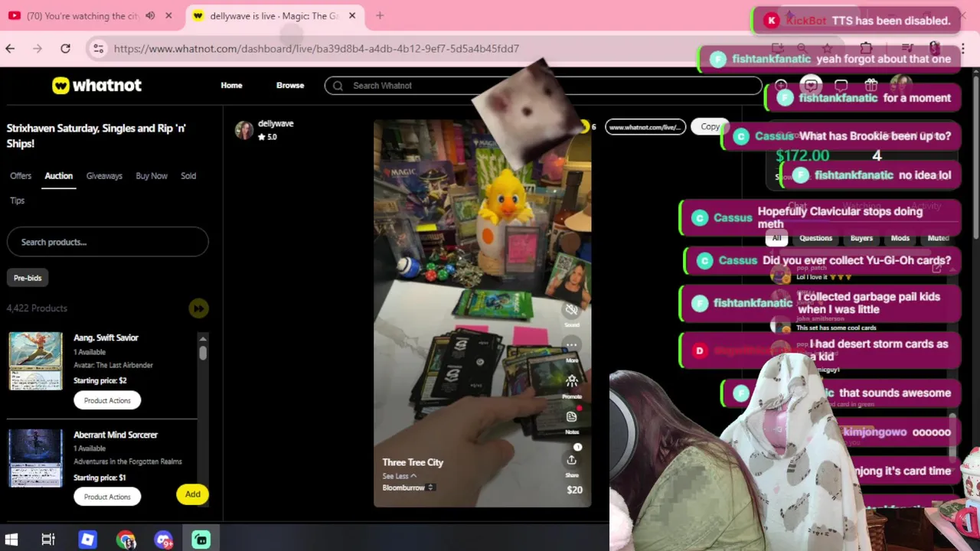Open Chrome from the taskbar
This screenshot has height=551, width=980.
click(126, 540)
